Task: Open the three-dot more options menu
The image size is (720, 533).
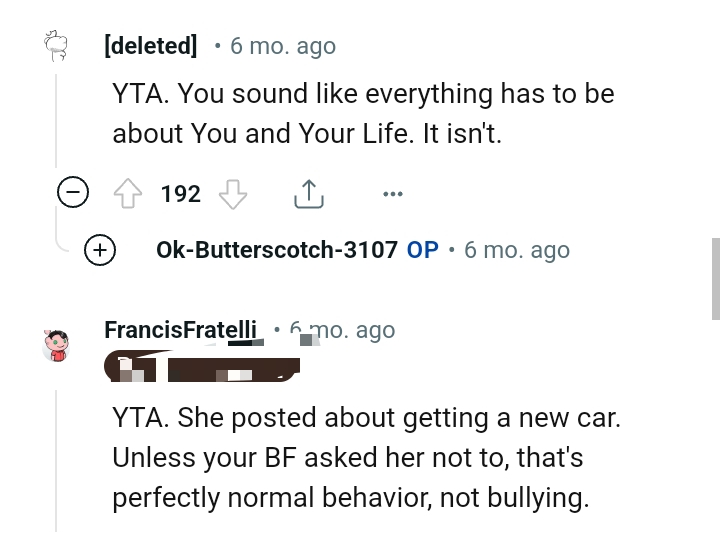Action: click(x=392, y=194)
